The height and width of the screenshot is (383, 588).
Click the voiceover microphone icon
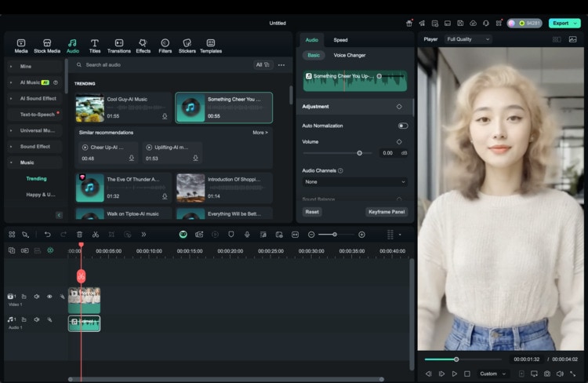pos(247,235)
